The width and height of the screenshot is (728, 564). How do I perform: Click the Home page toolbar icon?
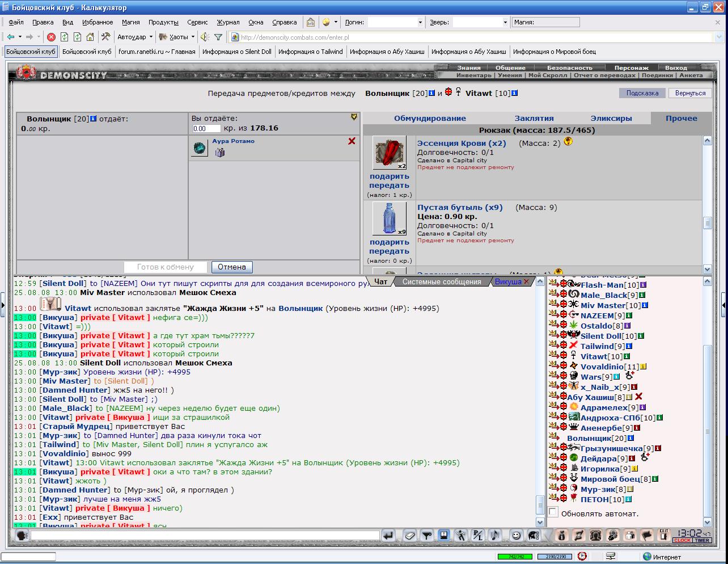click(x=90, y=37)
